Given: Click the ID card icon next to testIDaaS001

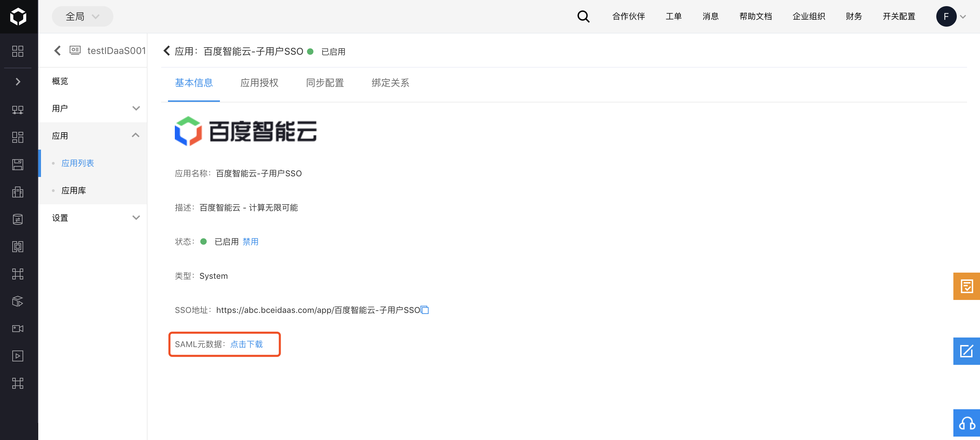Looking at the screenshot, I should point(75,50).
